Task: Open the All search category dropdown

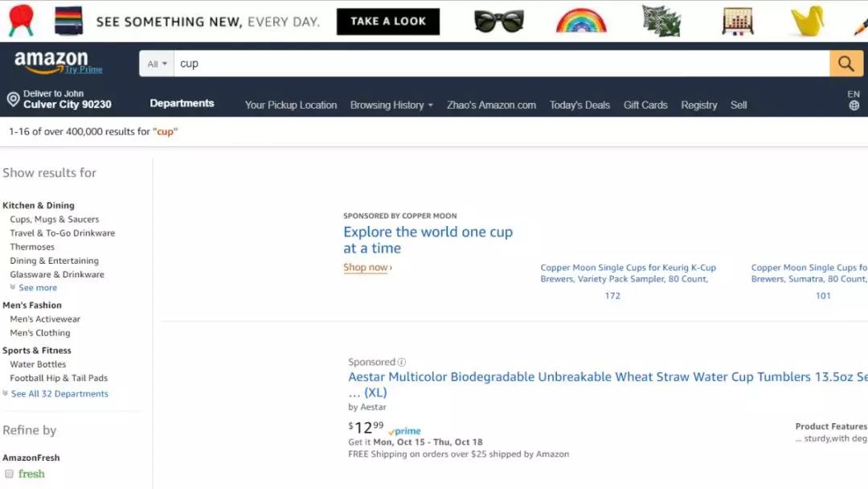Action: tap(157, 64)
